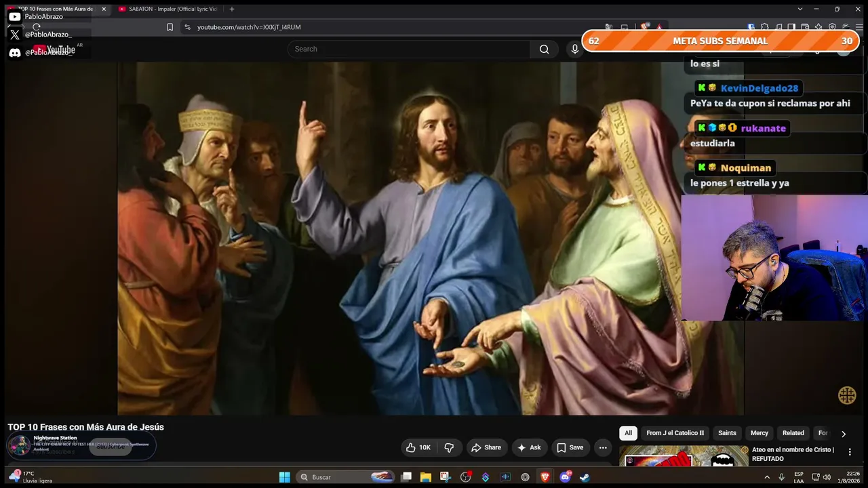Screen dimensions: 868x488
Task: Click the Ask button
Action: click(529, 447)
